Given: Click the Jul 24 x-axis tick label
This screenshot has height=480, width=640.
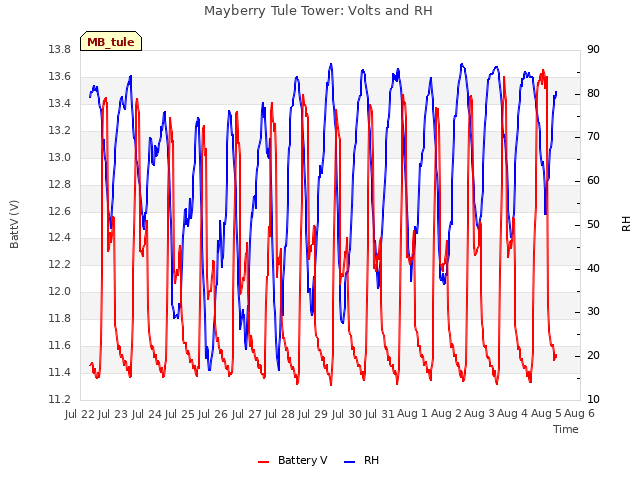Looking at the screenshot, I should [x=147, y=414].
